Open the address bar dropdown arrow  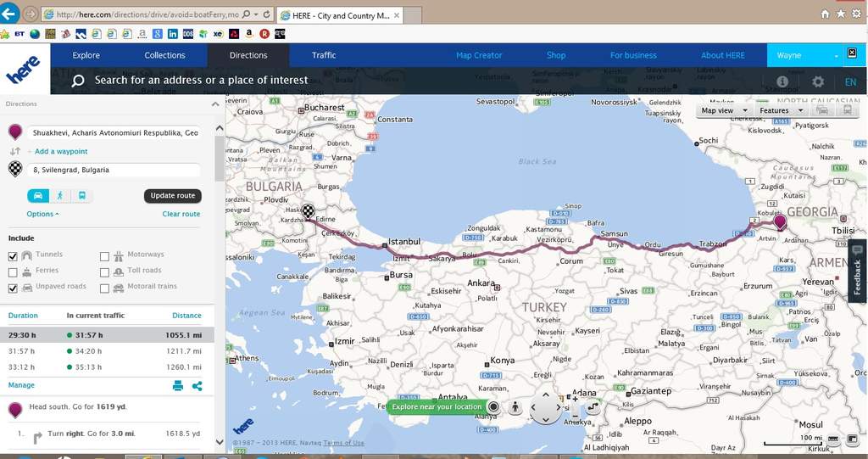click(256, 15)
